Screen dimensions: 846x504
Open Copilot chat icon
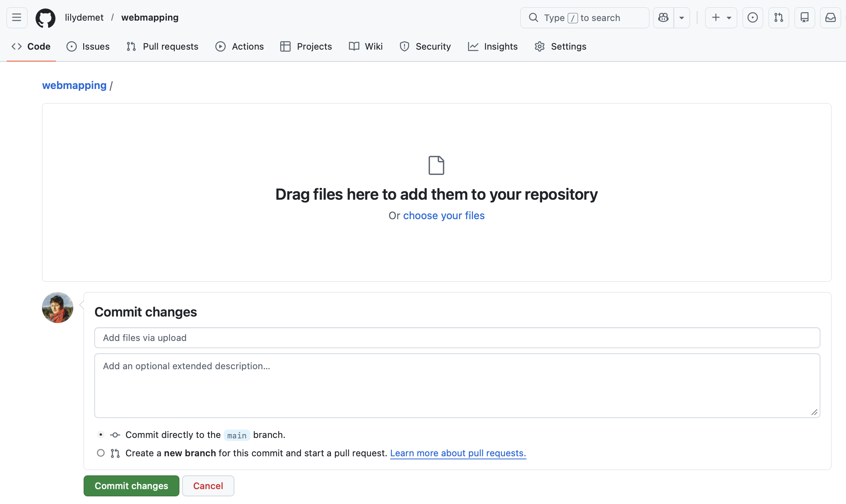(664, 18)
